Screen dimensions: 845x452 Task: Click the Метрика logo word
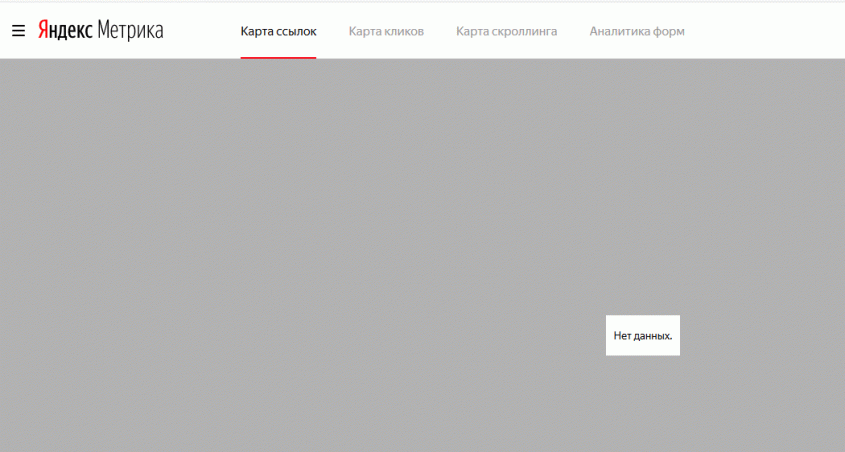click(130, 31)
